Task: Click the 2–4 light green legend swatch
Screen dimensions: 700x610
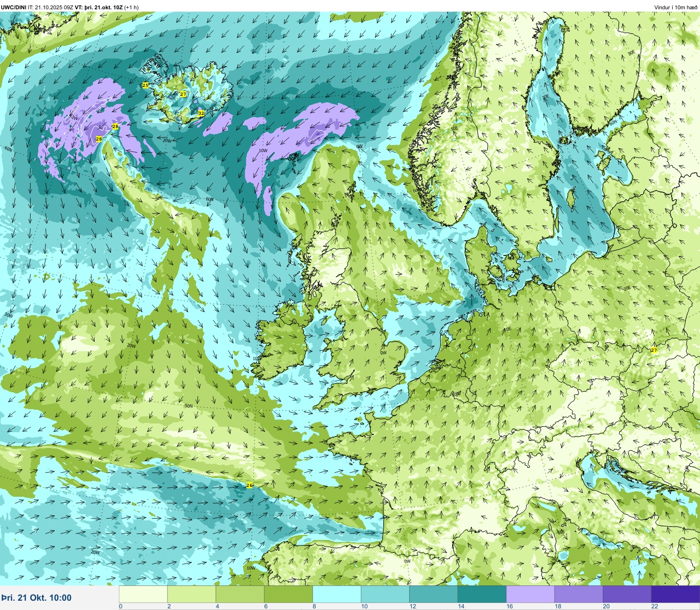Action: 191,594
